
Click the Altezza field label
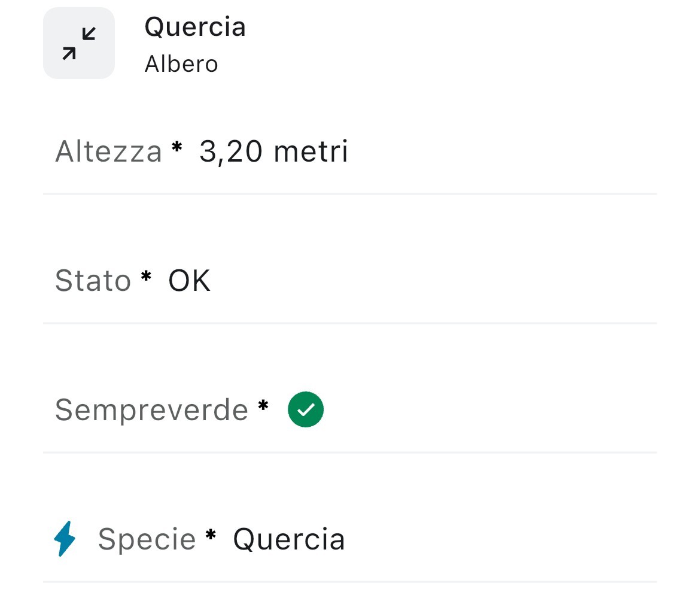click(108, 151)
